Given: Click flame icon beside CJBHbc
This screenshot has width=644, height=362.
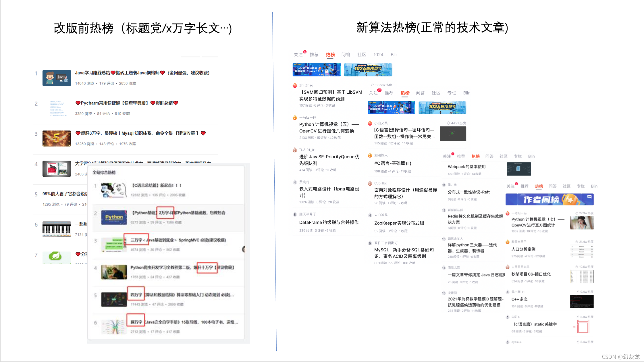Looking at the screenshot, I should pyautogui.click(x=370, y=183).
